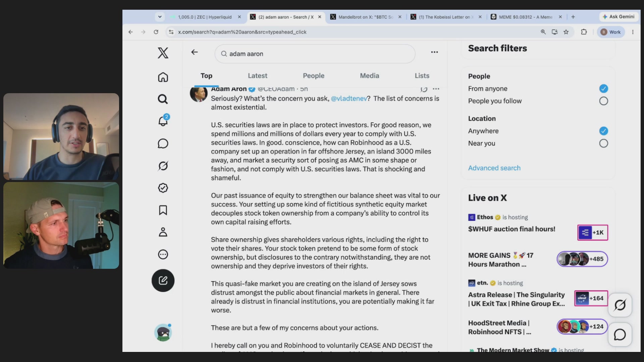Open floating messages button at bottom right
Image resolution: width=644 pixels, height=362 pixels.
click(620, 335)
